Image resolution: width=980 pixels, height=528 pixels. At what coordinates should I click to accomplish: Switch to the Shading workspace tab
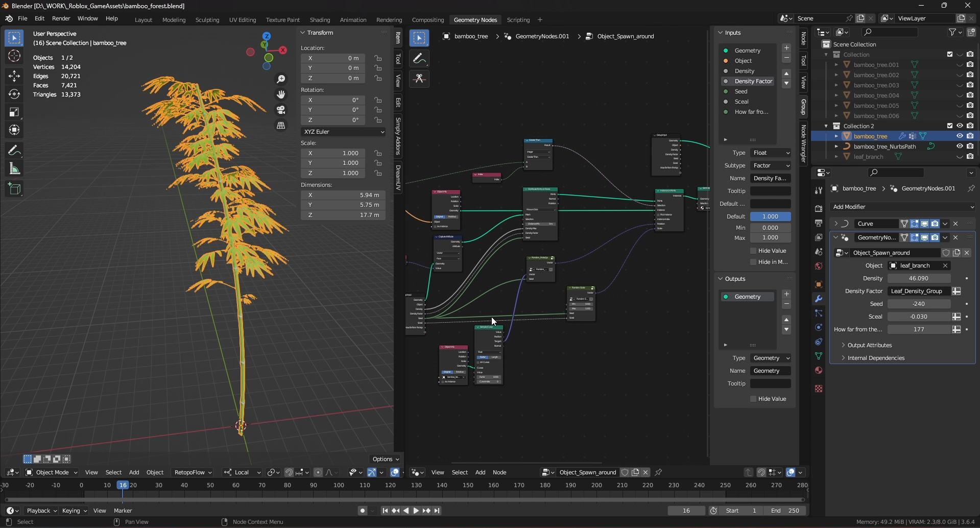[x=320, y=20]
